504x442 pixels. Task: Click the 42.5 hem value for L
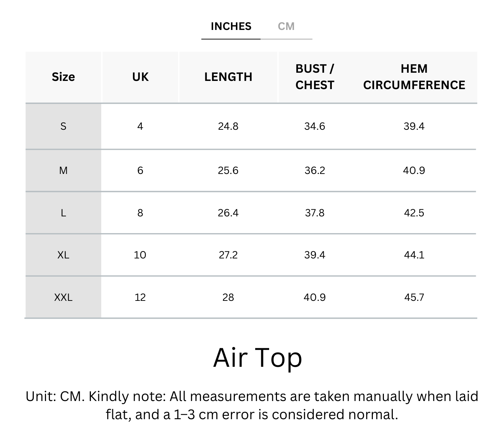point(414,213)
